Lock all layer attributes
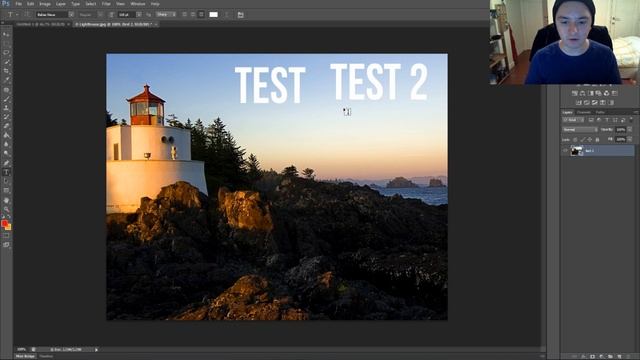Screen dimensions: 640x360 tap(597, 140)
